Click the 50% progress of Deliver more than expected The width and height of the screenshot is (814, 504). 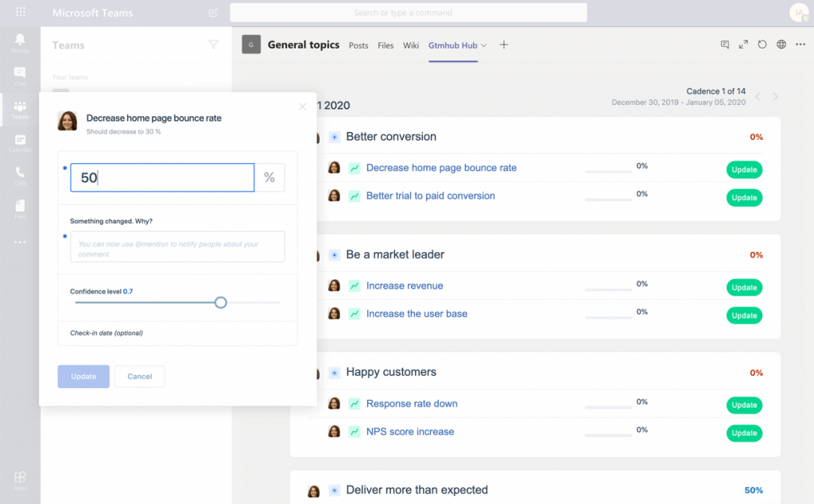[x=754, y=490]
